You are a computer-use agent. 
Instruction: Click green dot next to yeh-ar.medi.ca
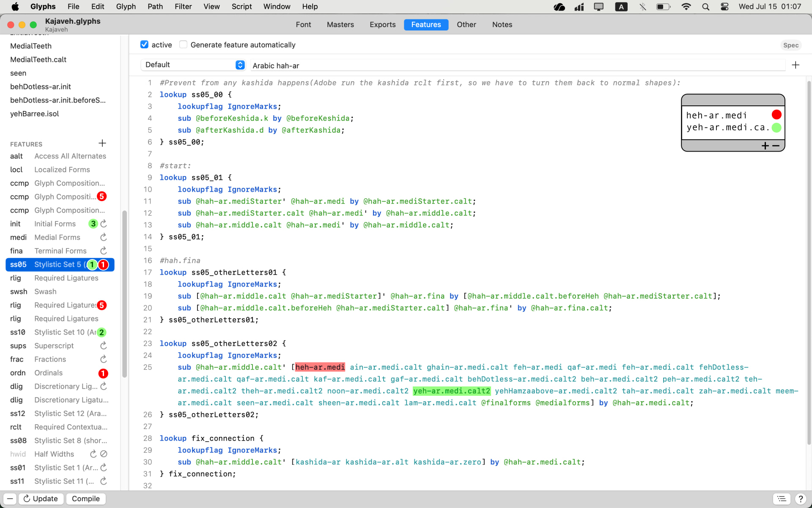click(776, 127)
